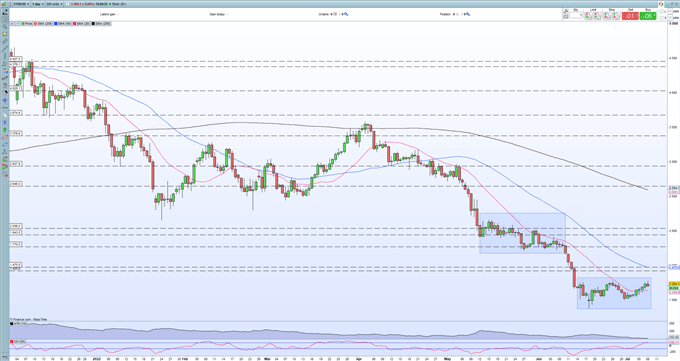Select the blue dashed segment drawing tool
The image size is (680, 361).
tap(5, 144)
